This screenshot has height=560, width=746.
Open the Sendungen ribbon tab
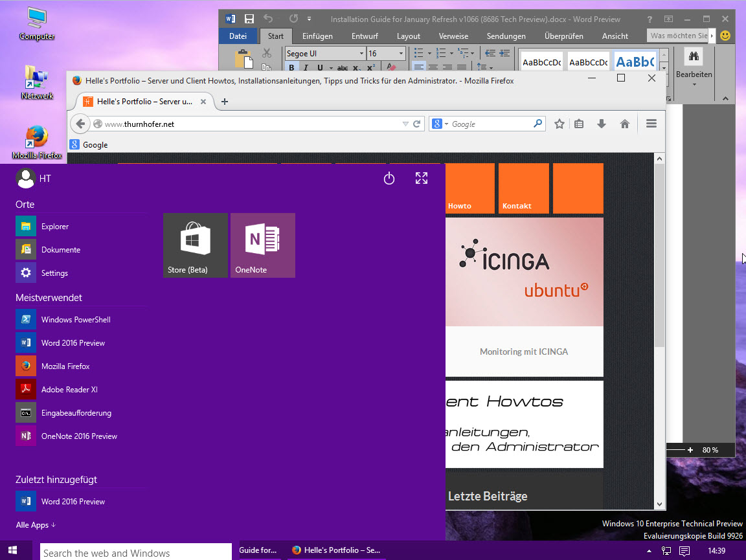[506, 36]
